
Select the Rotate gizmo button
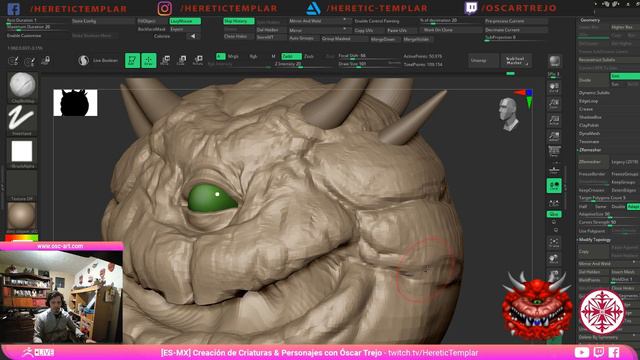pos(198,60)
